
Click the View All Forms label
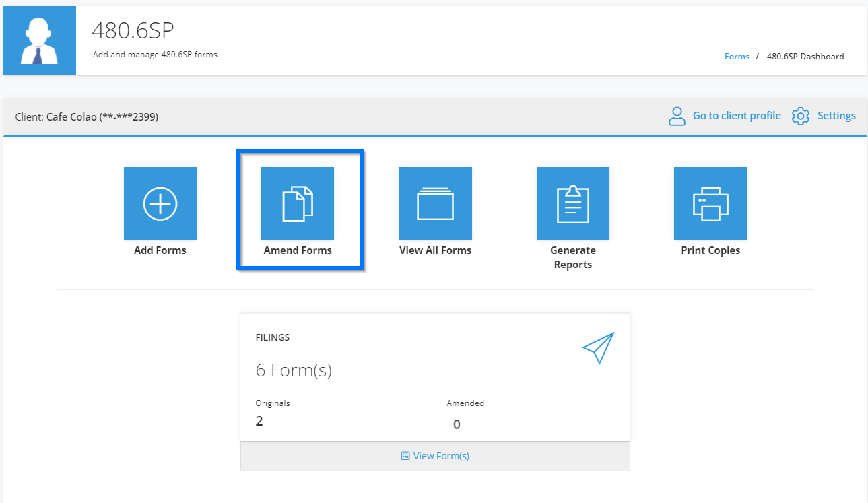(436, 250)
